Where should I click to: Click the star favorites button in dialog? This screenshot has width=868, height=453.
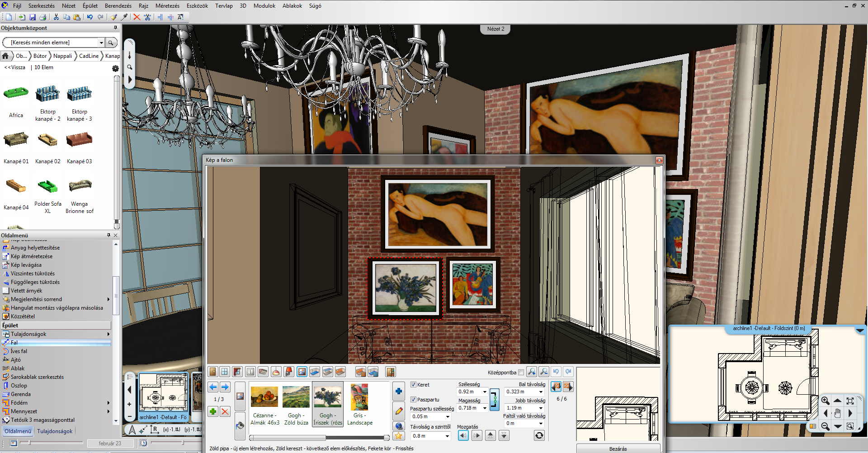[x=399, y=436]
